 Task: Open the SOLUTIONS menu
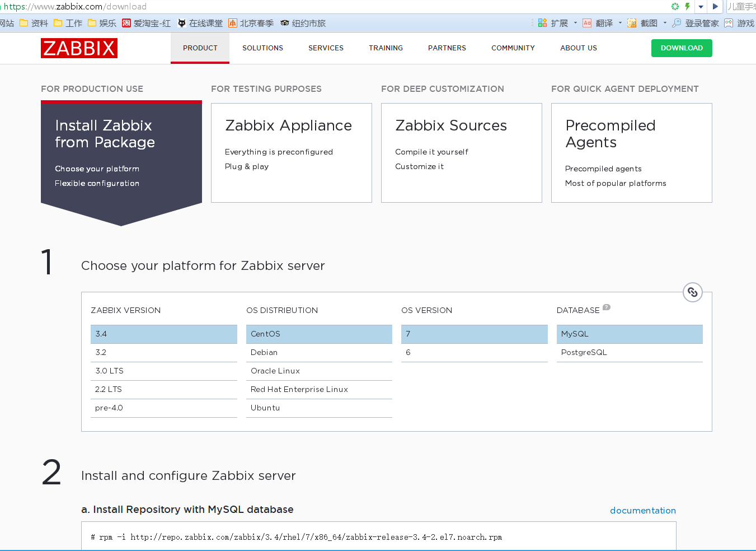tap(262, 48)
